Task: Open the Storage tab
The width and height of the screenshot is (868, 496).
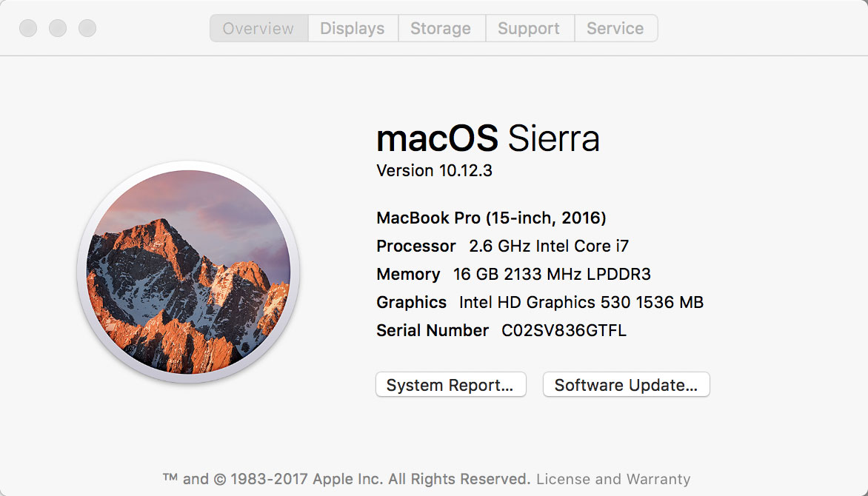Action: tap(441, 29)
